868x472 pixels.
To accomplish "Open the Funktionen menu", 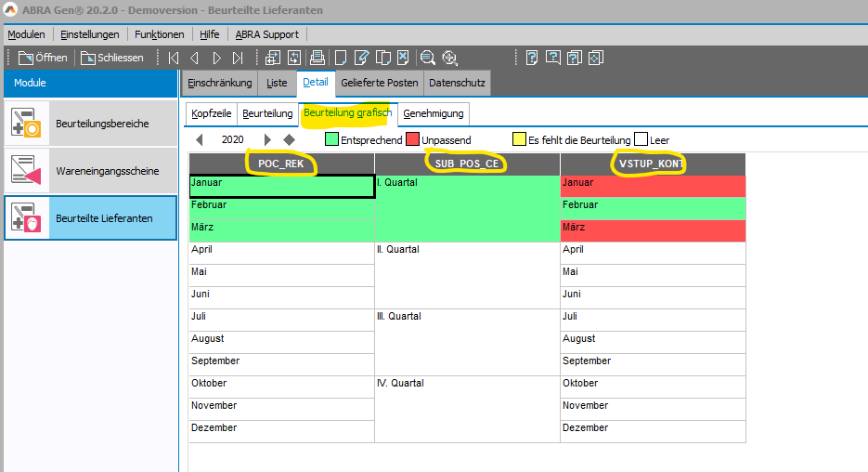I will pyautogui.click(x=159, y=34).
